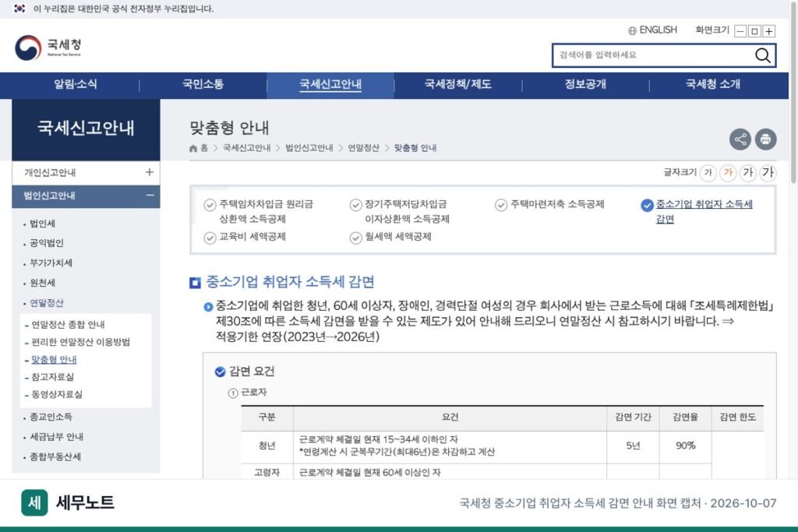Click the 고령자 row label
This screenshot has width=798, height=532.
(x=267, y=473)
